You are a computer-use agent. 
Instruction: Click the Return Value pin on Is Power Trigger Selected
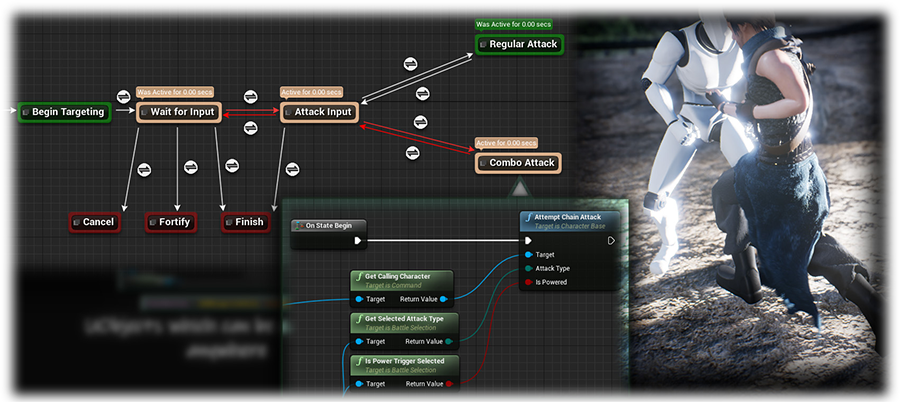tap(449, 384)
